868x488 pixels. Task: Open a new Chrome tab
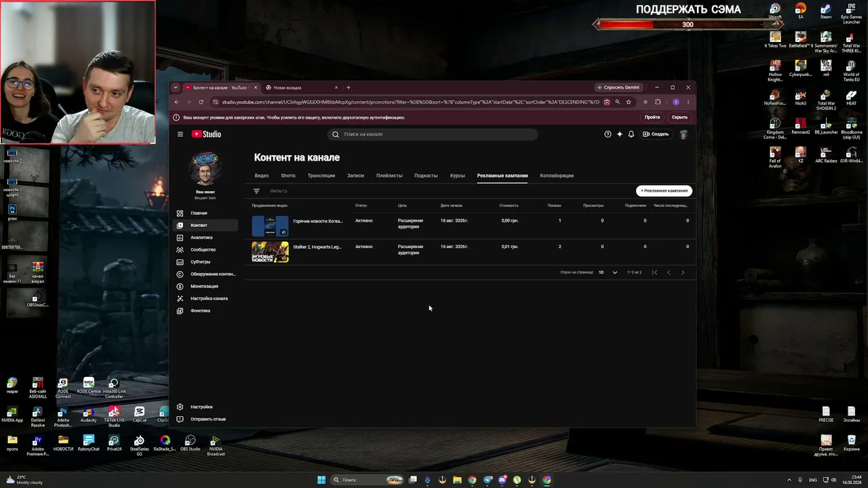[x=349, y=87]
